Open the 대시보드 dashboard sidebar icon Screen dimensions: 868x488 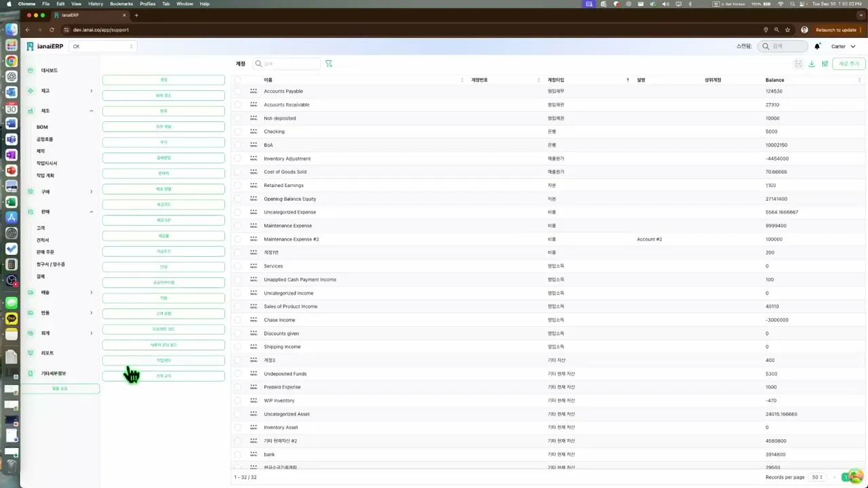pyautogui.click(x=31, y=70)
